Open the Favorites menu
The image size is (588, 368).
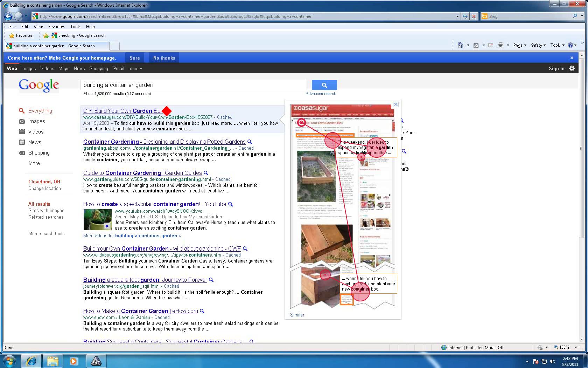point(56,26)
